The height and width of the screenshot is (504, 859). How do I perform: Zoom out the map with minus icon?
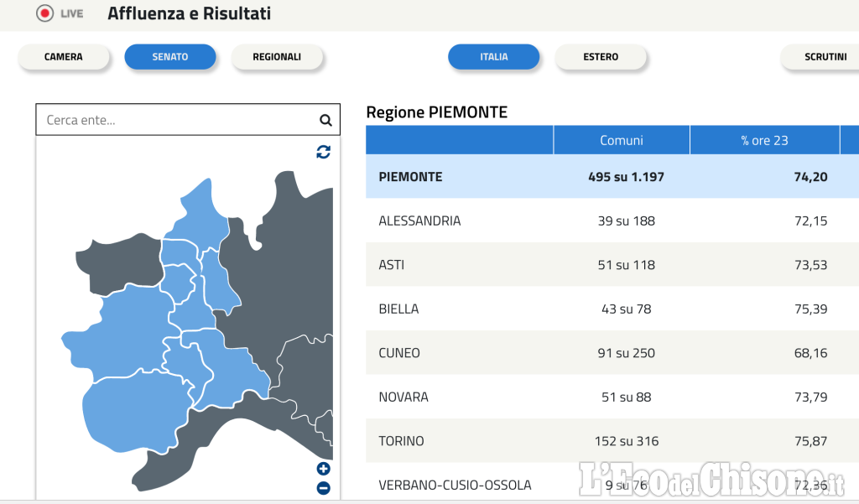click(x=323, y=487)
